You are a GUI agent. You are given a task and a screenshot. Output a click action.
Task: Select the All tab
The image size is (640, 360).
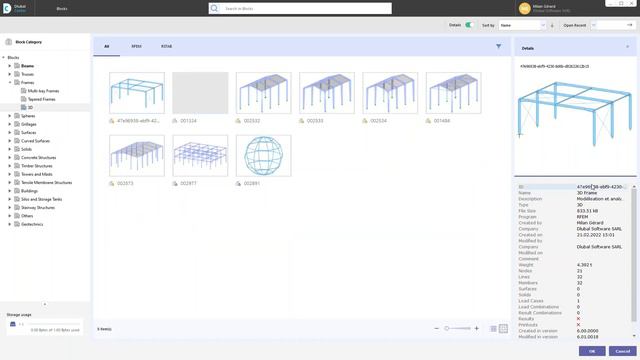click(x=107, y=47)
